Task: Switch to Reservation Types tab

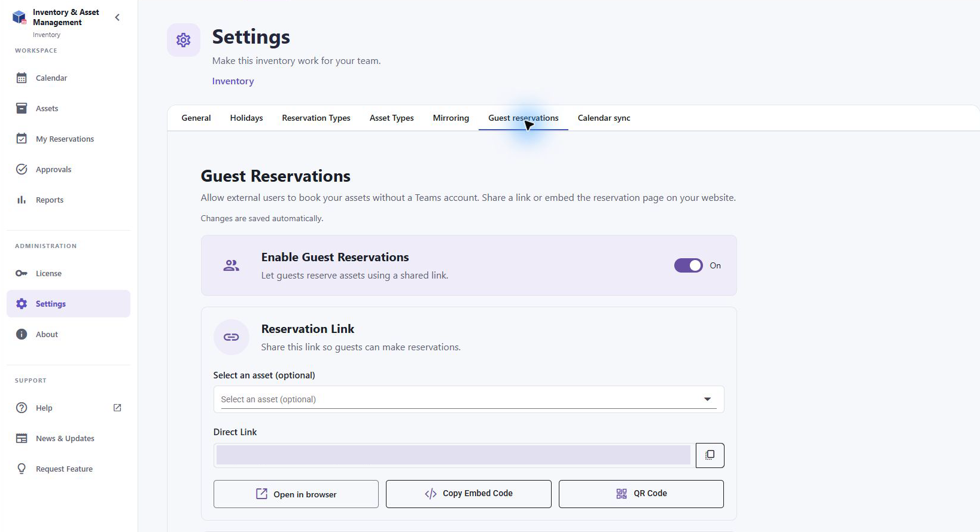Action: click(316, 118)
